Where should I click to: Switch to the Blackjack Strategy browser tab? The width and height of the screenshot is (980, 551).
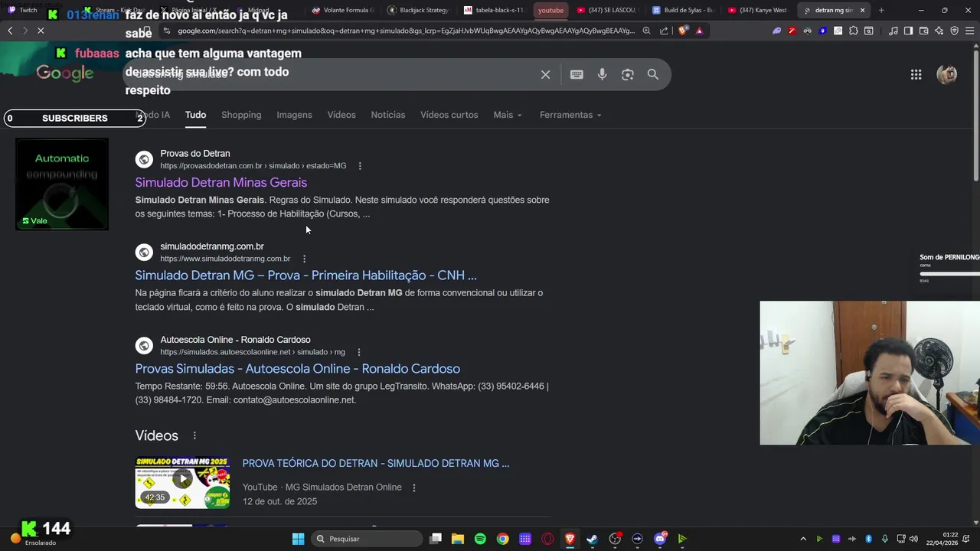418,10
